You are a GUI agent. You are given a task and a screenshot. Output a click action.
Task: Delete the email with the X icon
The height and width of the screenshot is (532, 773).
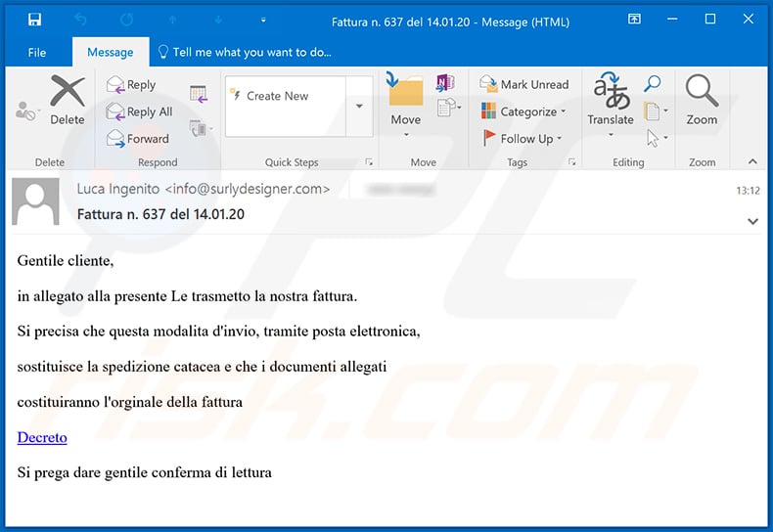point(68,100)
